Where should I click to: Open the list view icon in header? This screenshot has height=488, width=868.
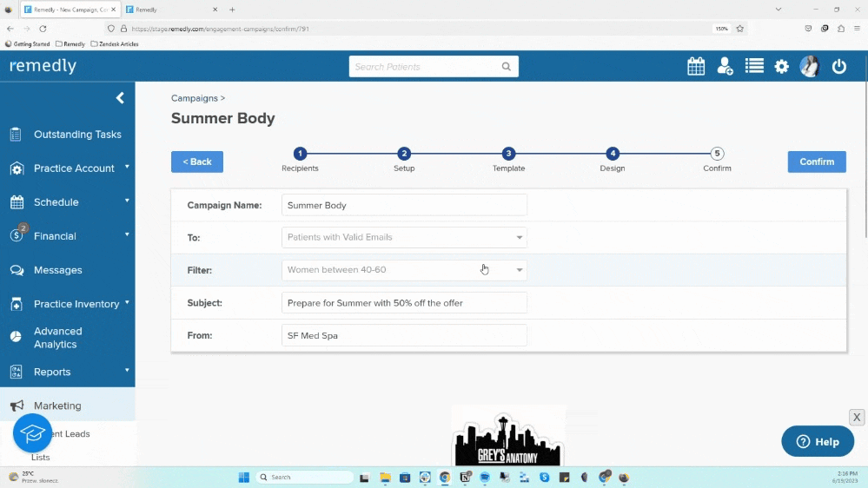pyautogui.click(x=754, y=66)
